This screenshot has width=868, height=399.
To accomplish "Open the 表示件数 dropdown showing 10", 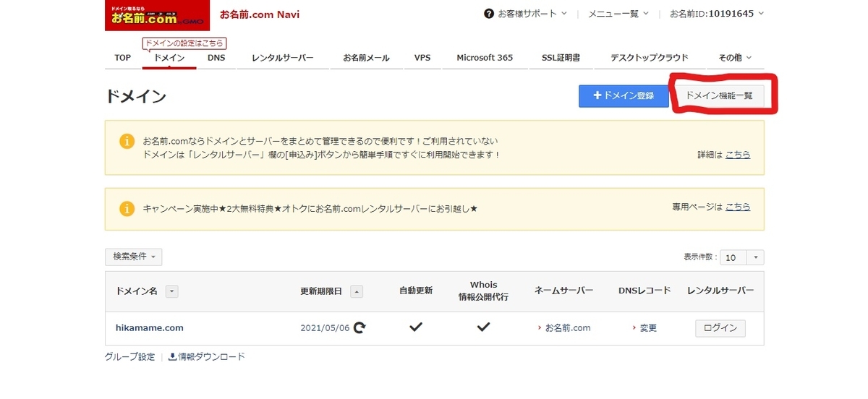I will pyautogui.click(x=742, y=257).
